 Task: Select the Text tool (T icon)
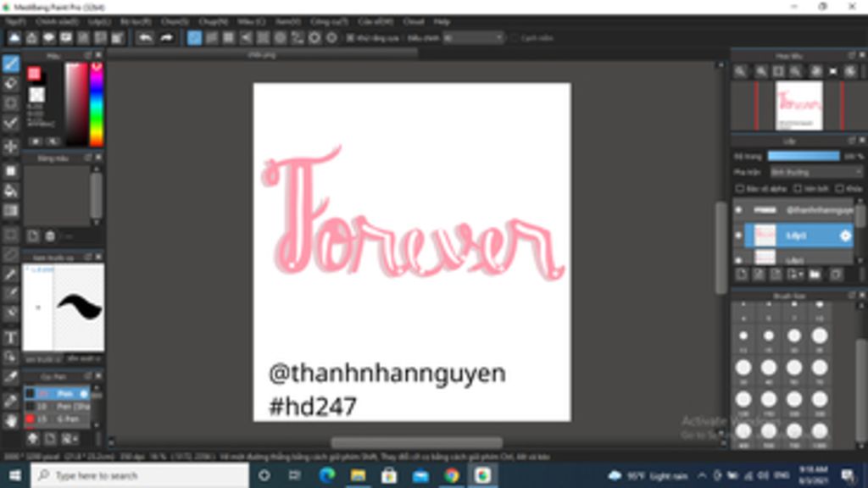tap(10, 337)
